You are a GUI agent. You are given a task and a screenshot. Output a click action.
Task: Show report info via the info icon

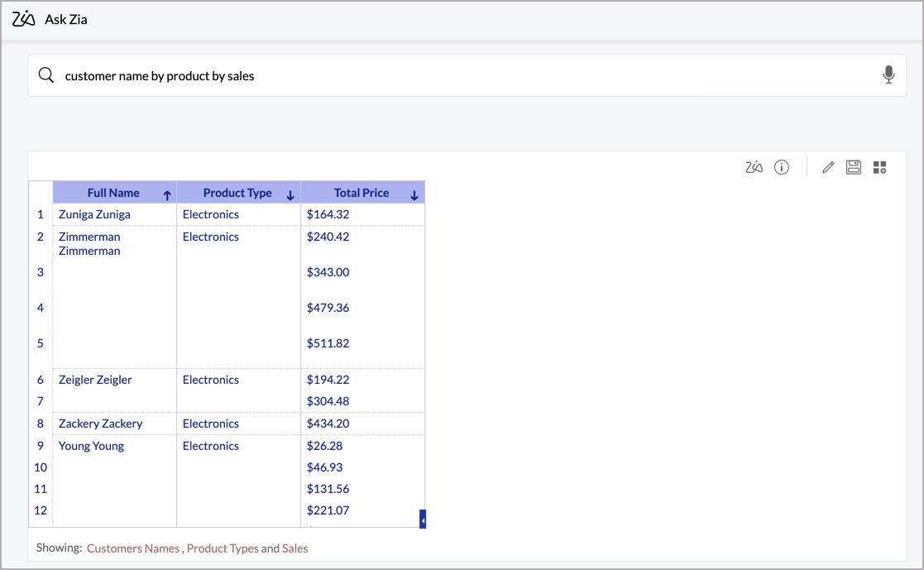pos(782,168)
